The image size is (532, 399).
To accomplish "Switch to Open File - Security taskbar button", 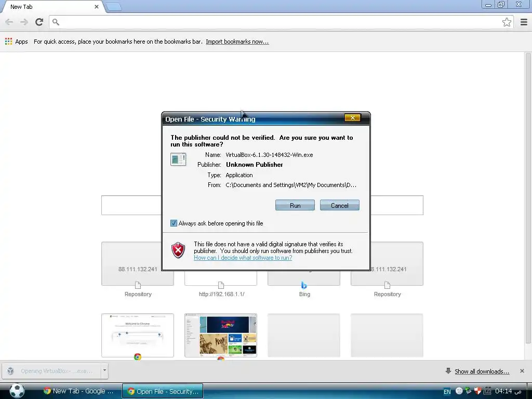I will [163, 391].
